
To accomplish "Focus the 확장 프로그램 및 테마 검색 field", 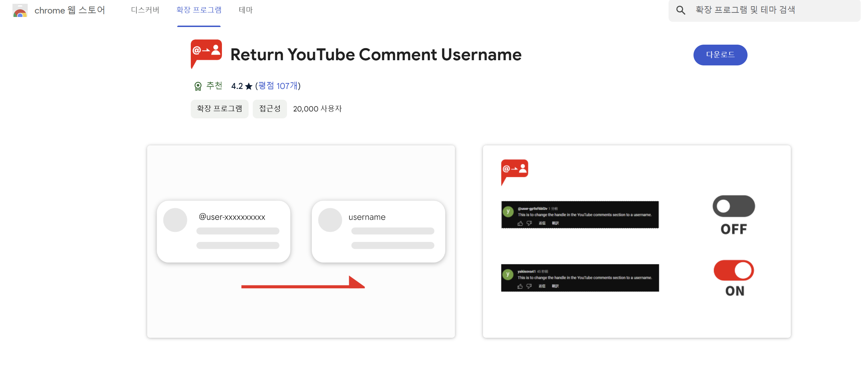I will [x=764, y=10].
